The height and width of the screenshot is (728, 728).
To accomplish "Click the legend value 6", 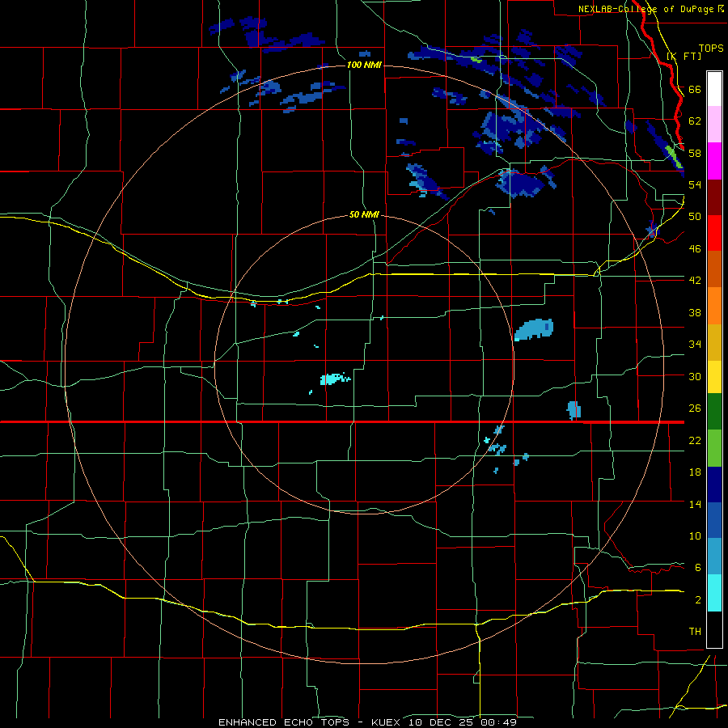I will pyautogui.click(x=698, y=568).
